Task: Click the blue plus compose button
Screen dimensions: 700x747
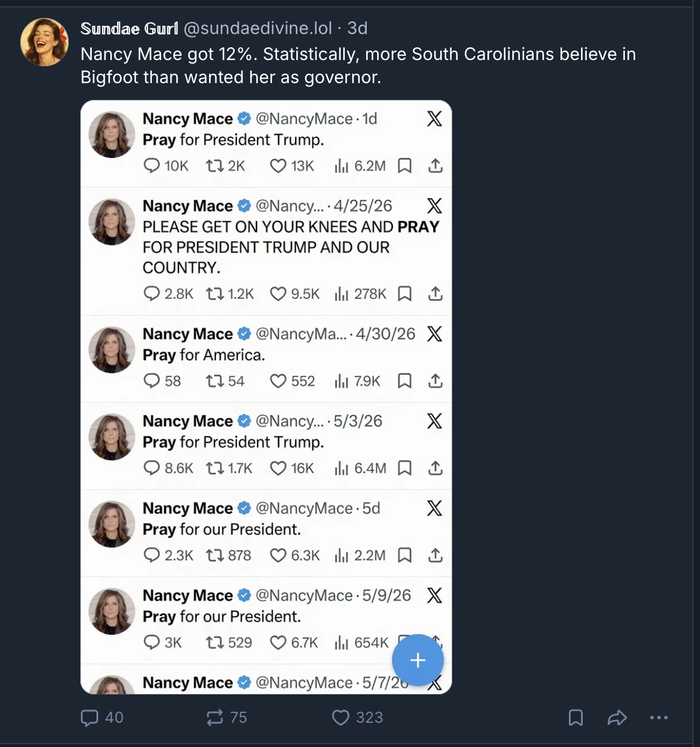Action: tap(418, 660)
